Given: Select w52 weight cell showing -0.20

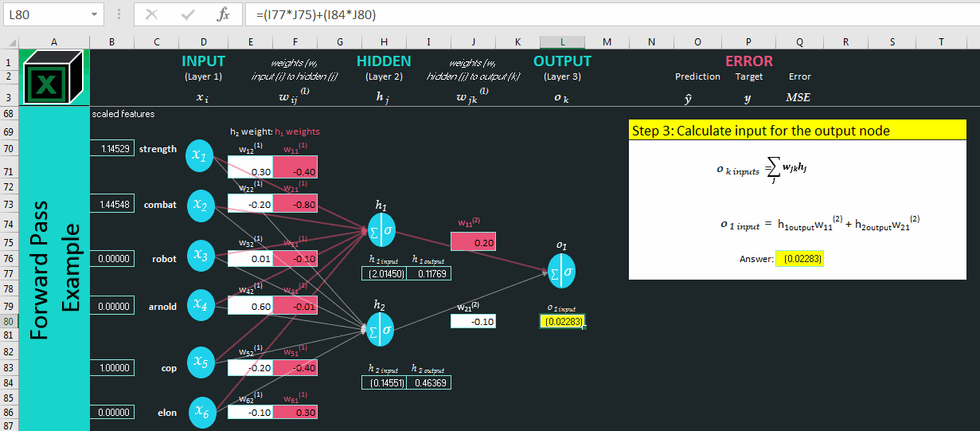Looking at the screenshot, I should click(x=250, y=367).
